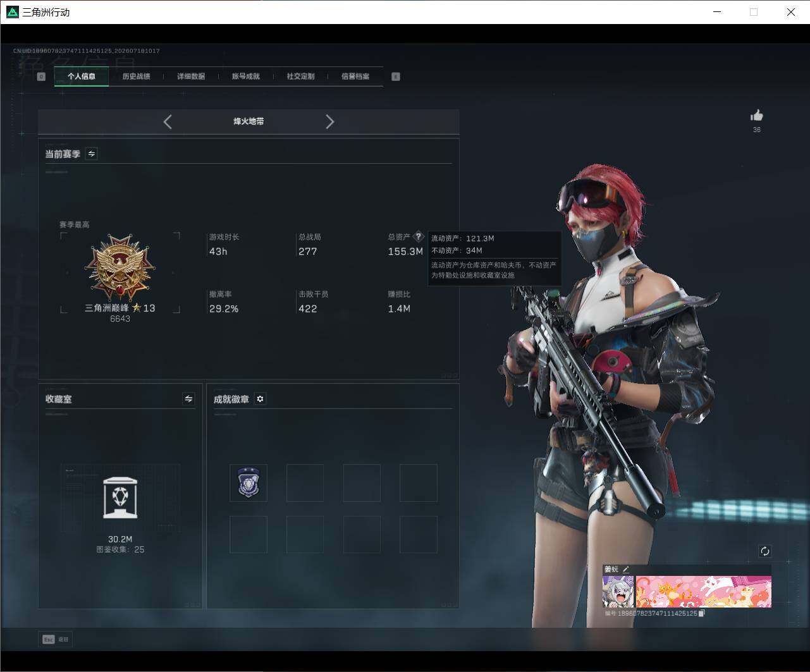Click the rank score 6643
Image resolution: width=810 pixels, height=672 pixels.
(120, 319)
